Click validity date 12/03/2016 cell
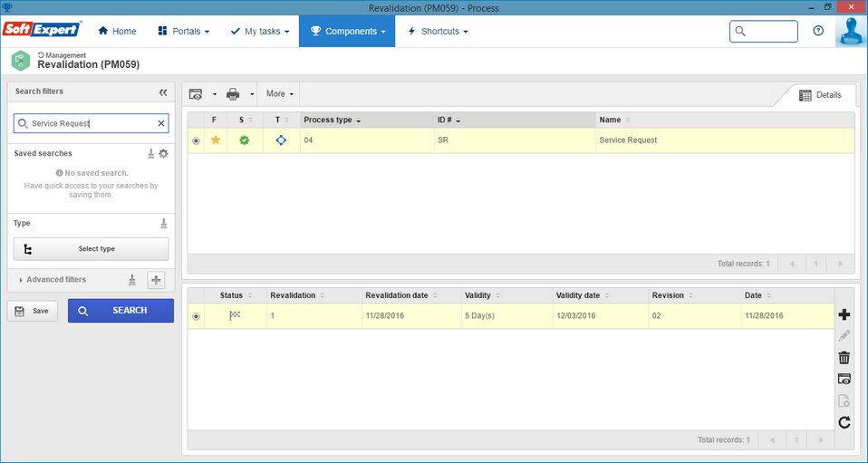Screen dimensions: 868x463 tap(601, 316)
